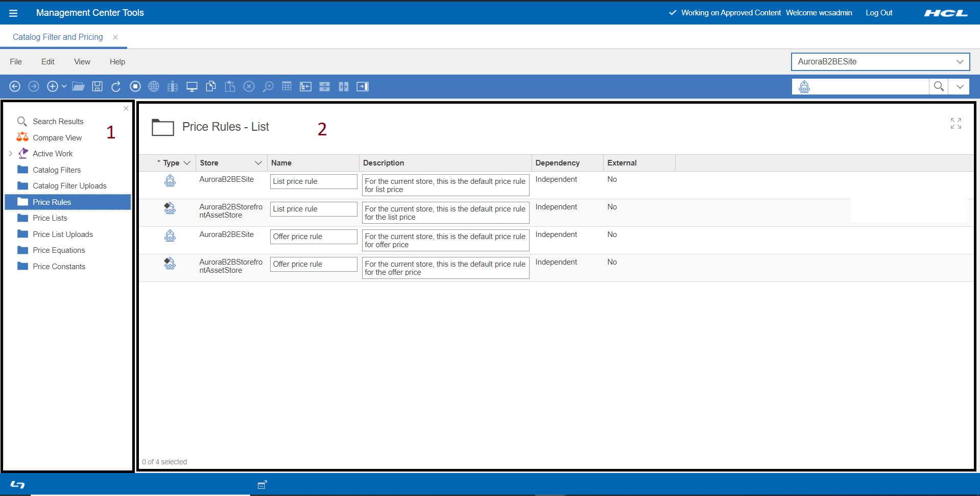This screenshot has width=980, height=496.
Task: Click the pop-out icon in bottom bar
Action: point(262,485)
